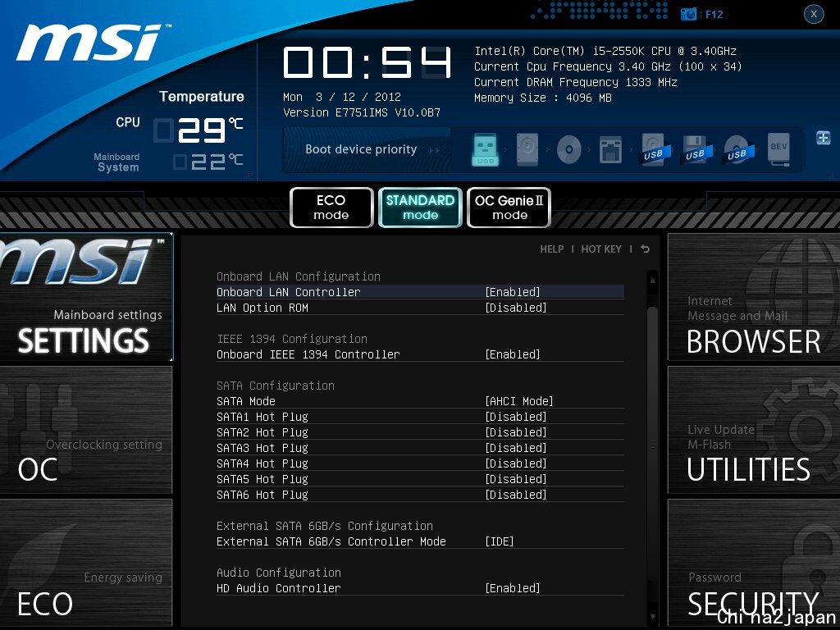Click the back arrow icon next to HOT KEY

click(645, 249)
